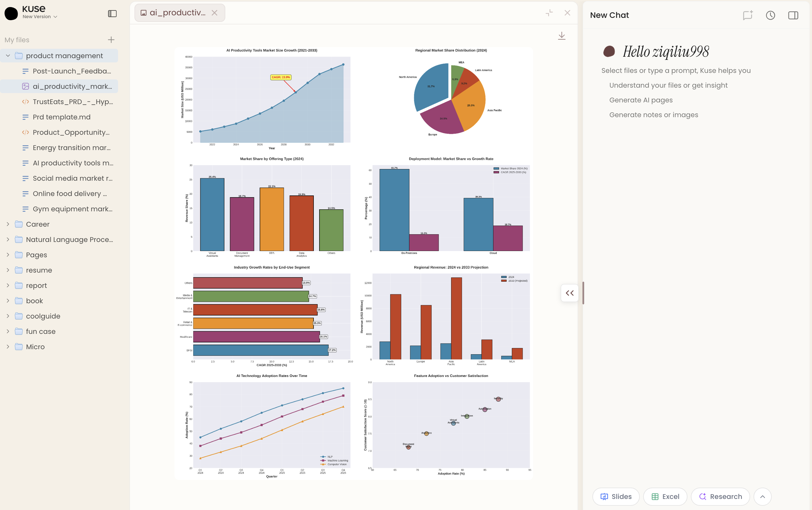Image resolution: width=812 pixels, height=510 pixels.
Task: Click the Excel button
Action: (x=665, y=496)
